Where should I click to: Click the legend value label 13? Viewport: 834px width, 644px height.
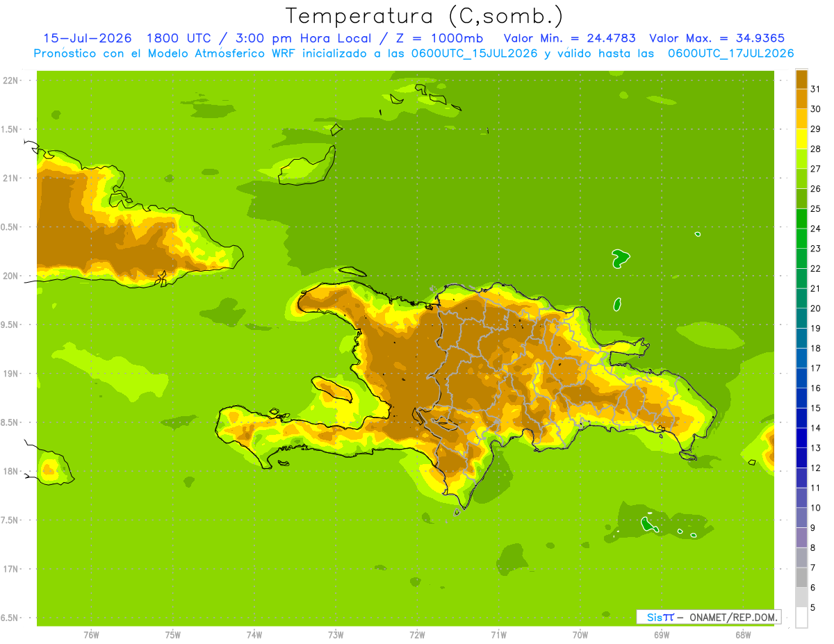tap(815, 447)
